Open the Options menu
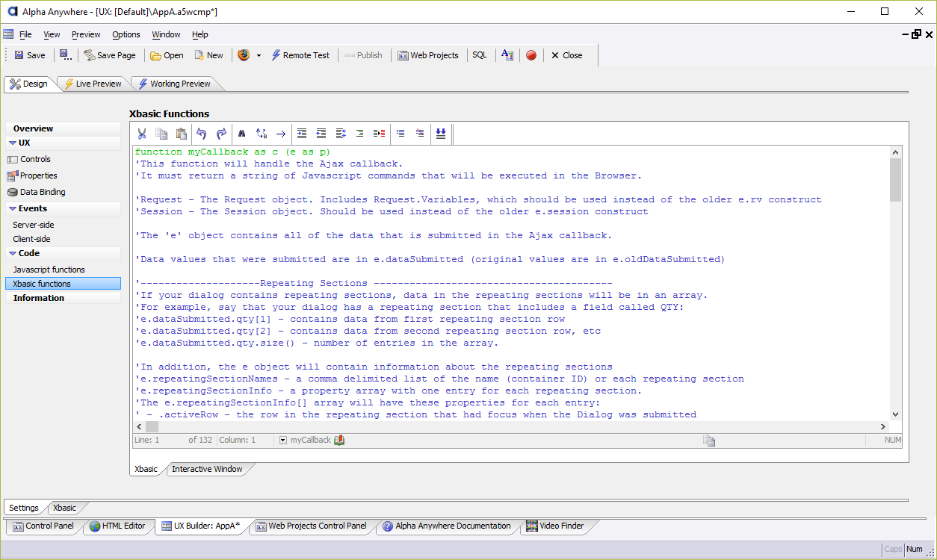 (126, 34)
